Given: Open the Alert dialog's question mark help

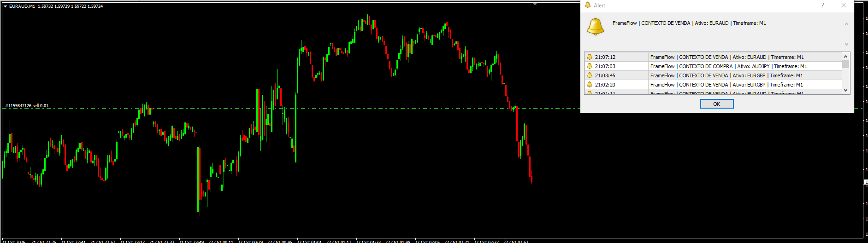Looking at the screenshot, I should click(823, 5).
